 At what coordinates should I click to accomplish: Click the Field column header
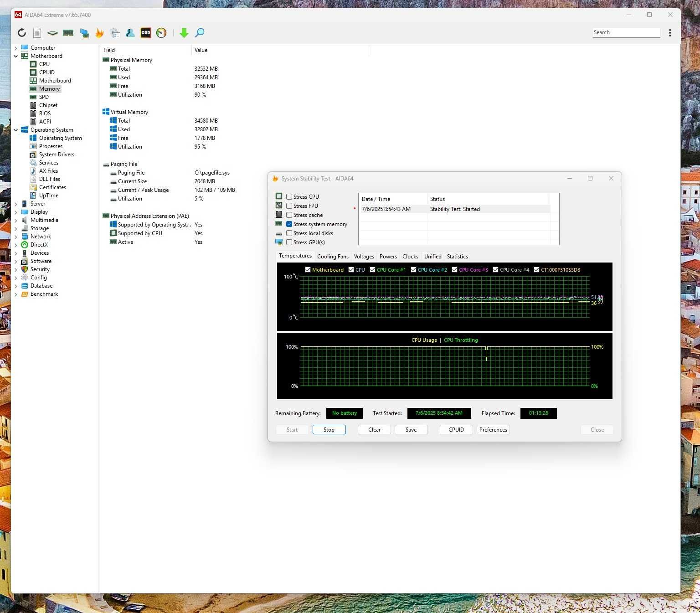(146, 50)
